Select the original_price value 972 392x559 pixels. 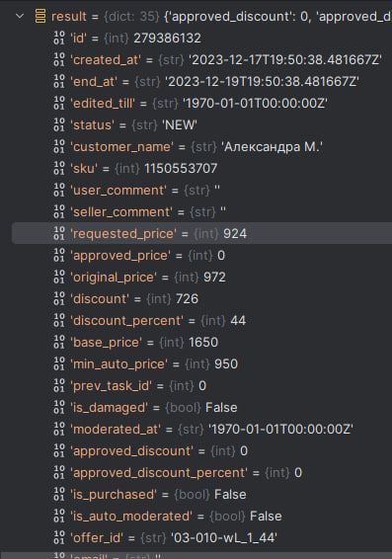tap(214, 278)
